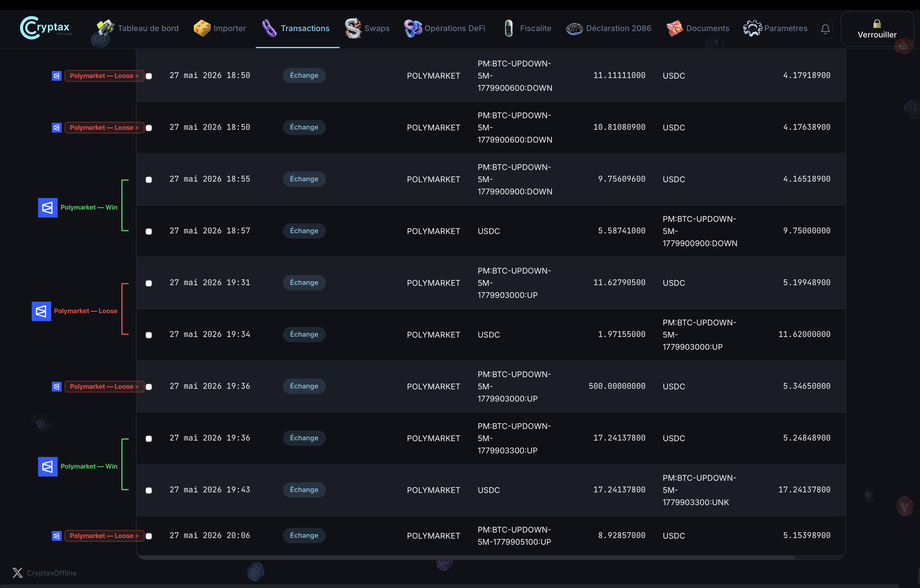Click the Parametres gear icon
Screen dimensions: 920x588
point(752,28)
